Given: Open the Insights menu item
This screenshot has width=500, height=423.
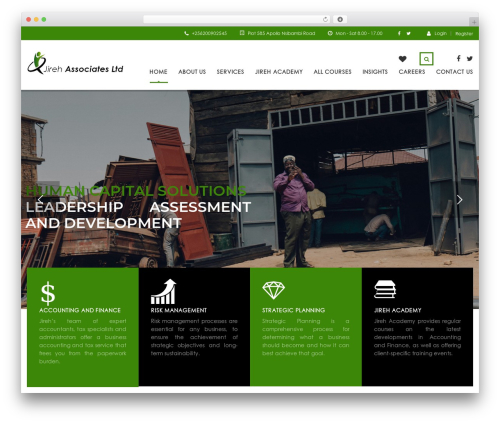Looking at the screenshot, I should [x=375, y=72].
